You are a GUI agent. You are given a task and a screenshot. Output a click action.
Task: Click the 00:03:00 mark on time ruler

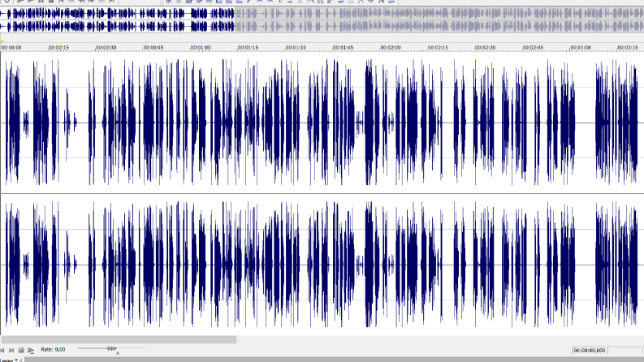[580, 48]
